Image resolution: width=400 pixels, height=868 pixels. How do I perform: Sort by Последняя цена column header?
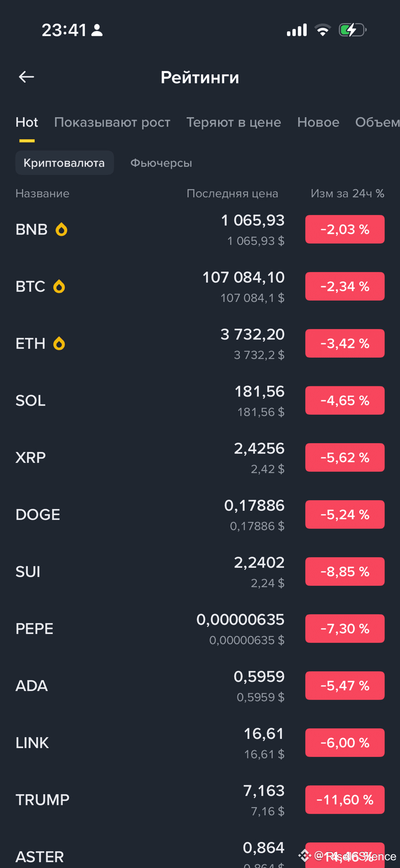coord(232,194)
